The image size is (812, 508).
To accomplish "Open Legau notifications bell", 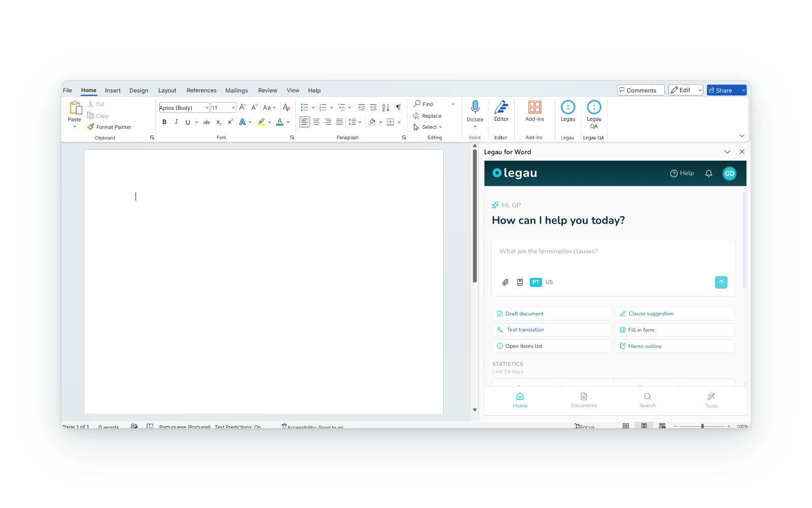I will click(709, 173).
